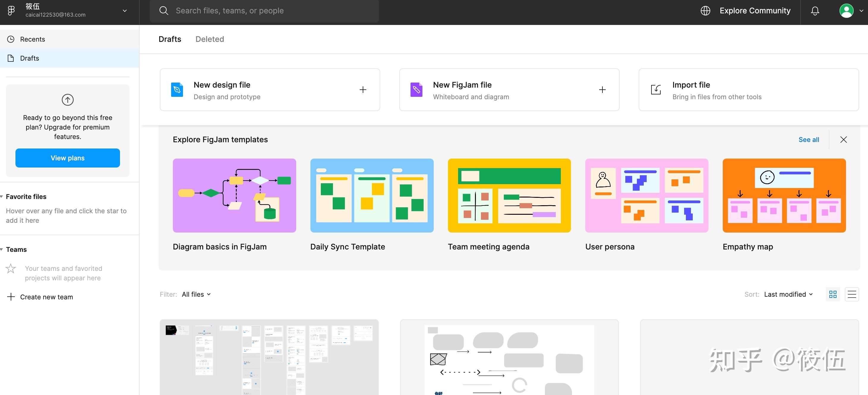868x395 pixels.
Task: Expand the account workspace switcher chevron
Action: point(125,11)
